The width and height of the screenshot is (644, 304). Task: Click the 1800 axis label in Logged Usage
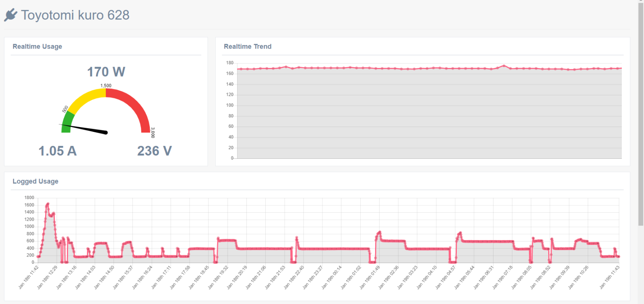click(29, 197)
